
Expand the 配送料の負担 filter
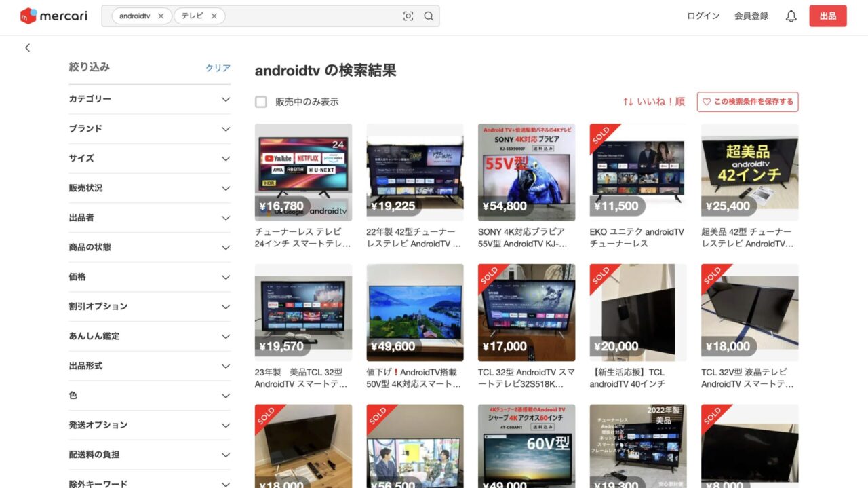coord(150,455)
